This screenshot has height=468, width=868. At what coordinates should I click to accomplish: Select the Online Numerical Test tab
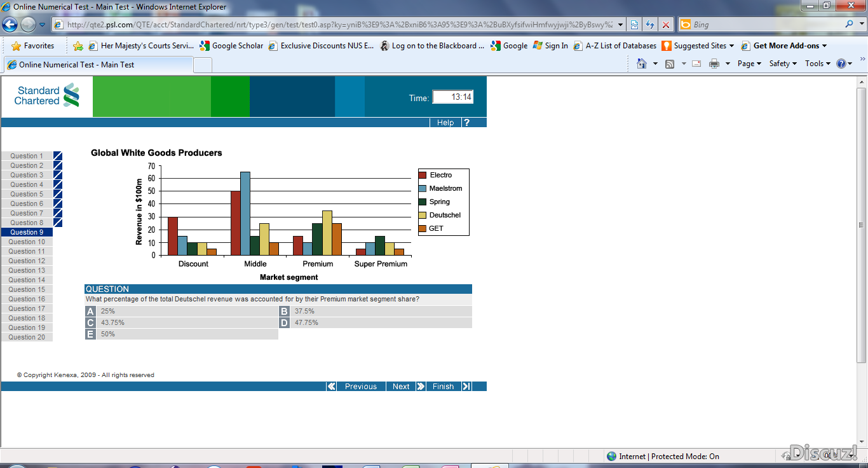click(x=98, y=65)
